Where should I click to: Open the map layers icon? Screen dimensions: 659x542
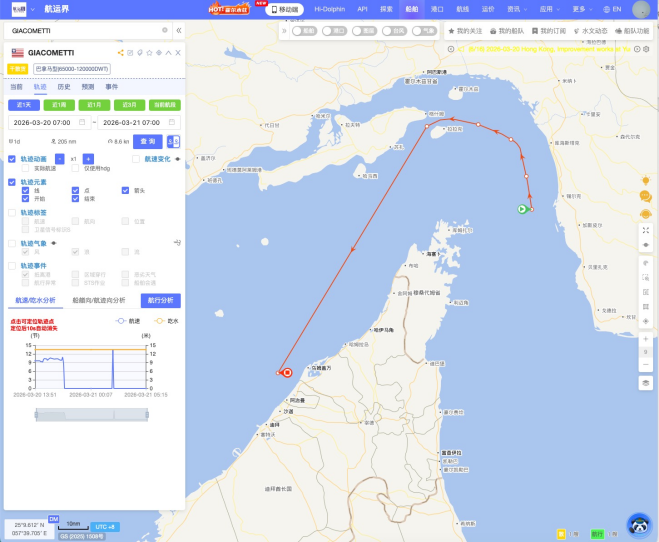click(x=646, y=382)
